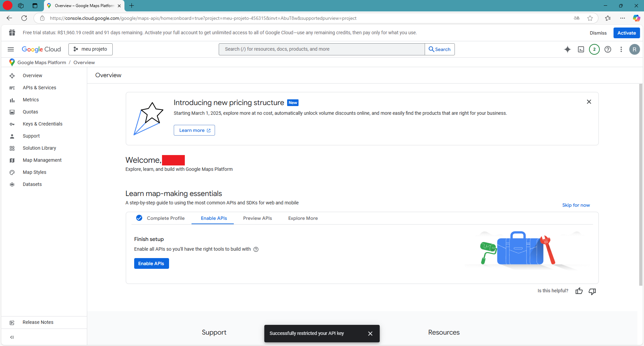Click thumbs up for helpful feedback

[579, 291]
